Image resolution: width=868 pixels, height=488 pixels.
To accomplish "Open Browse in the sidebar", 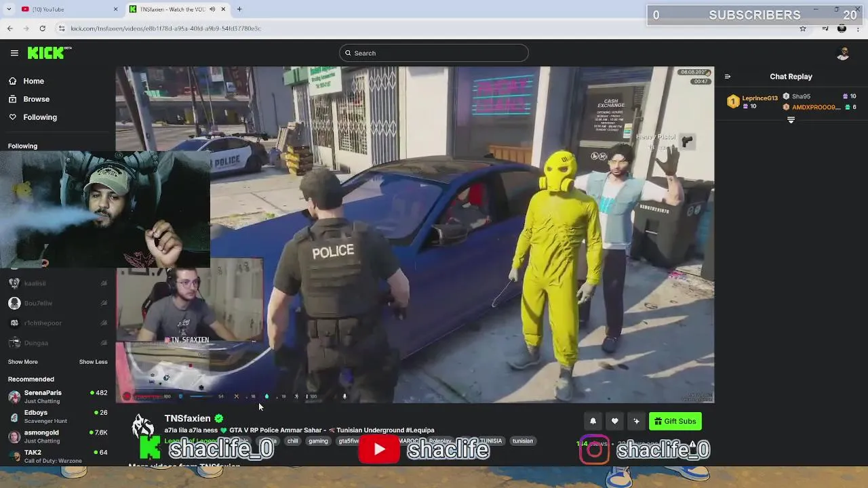I will [36, 99].
